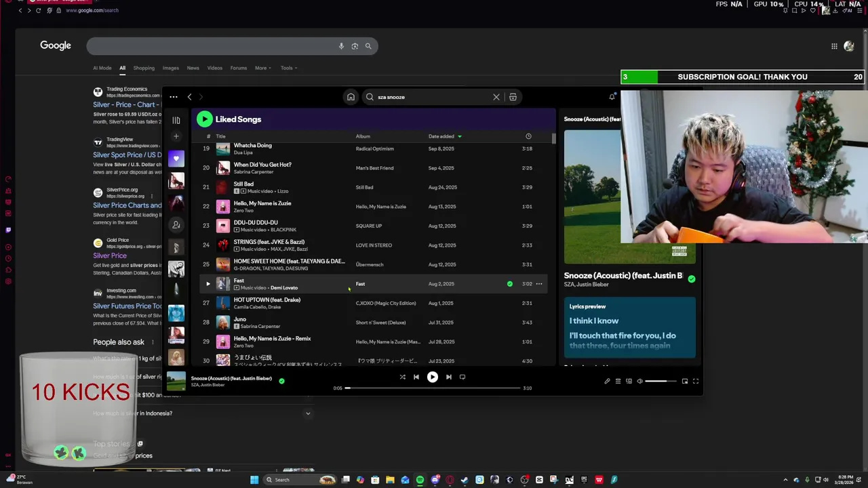This screenshot has height=488, width=868.
Task: Expand Google 'Tools' dropdown
Action: pos(288,68)
